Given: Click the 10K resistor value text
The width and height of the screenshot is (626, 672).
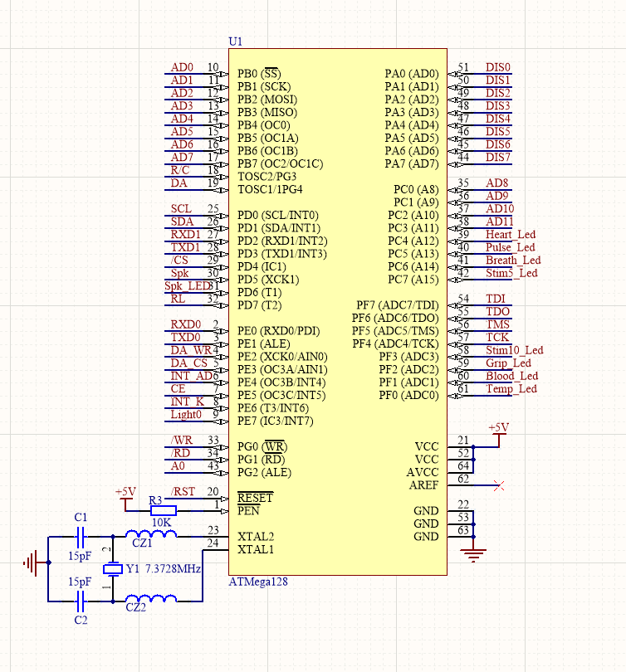Looking at the screenshot, I should 161,523.
